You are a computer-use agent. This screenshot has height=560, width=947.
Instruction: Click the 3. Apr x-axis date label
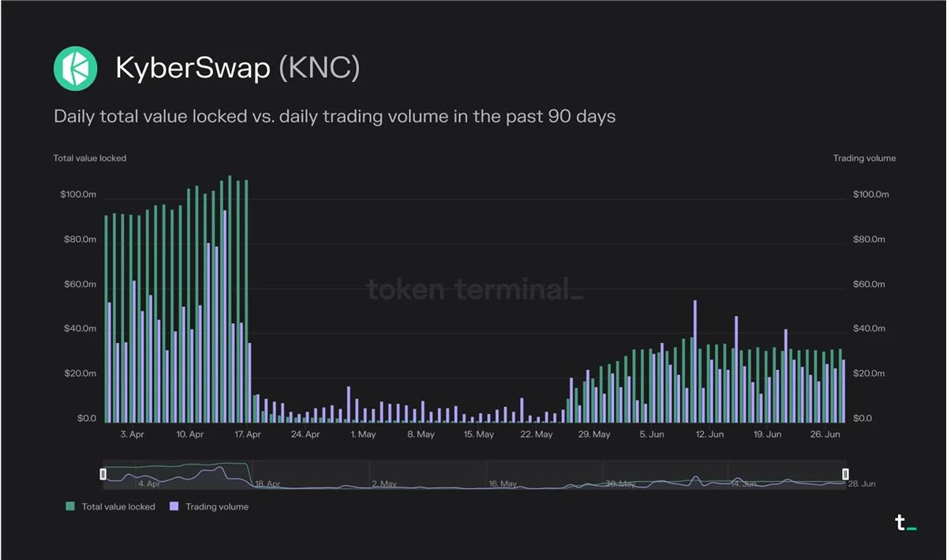[x=132, y=435]
